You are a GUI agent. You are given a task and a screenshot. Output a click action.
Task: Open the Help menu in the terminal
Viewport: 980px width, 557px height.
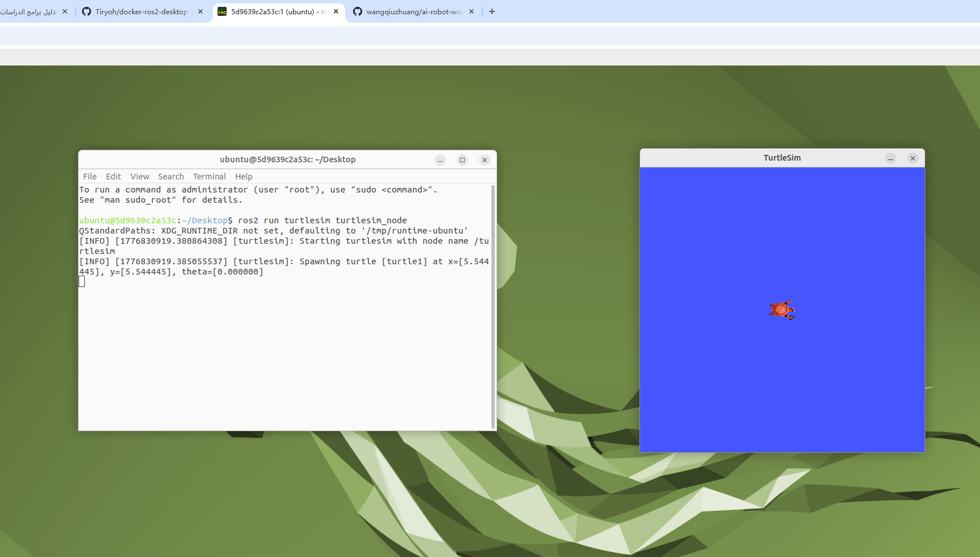pyautogui.click(x=244, y=177)
